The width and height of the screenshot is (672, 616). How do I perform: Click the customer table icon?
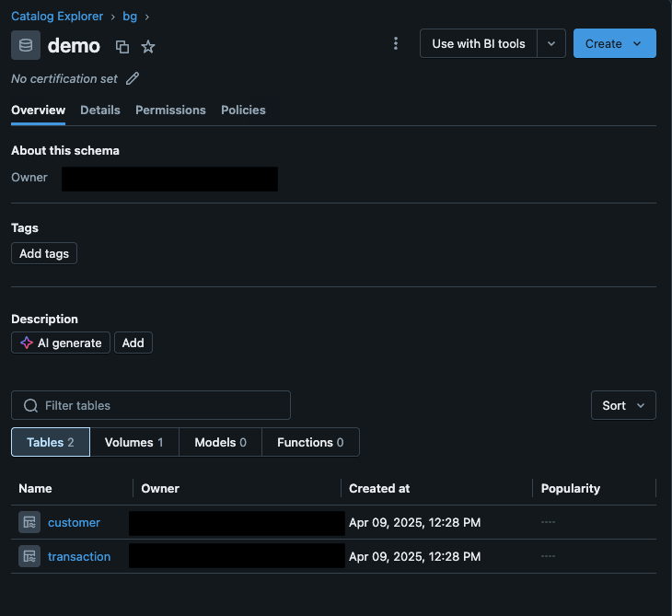pyautogui.click(x=29, y=522)
